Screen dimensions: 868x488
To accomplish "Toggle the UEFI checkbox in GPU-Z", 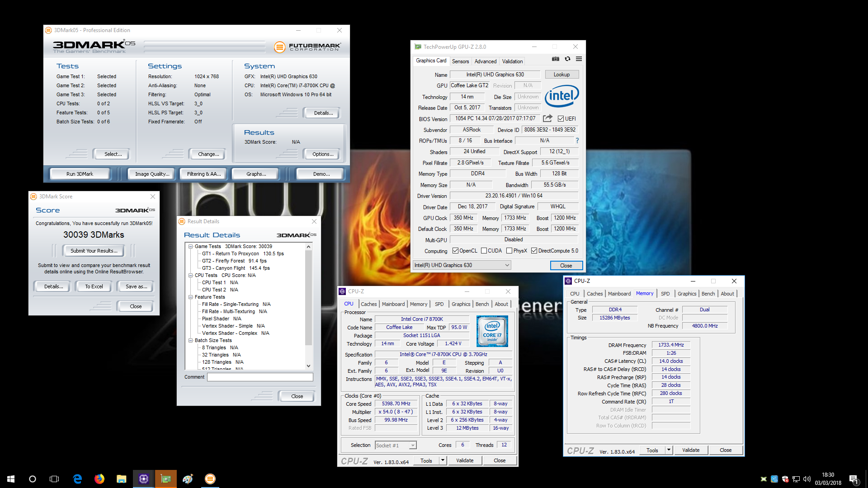I will pos(561,119).
